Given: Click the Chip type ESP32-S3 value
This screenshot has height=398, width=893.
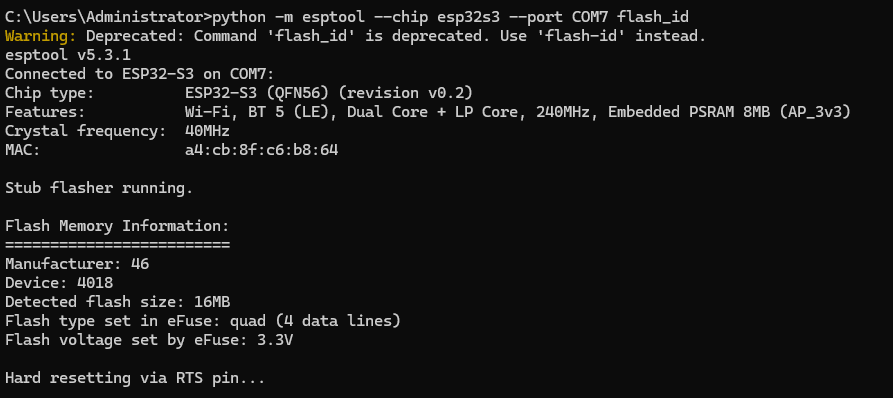Looking at the screenshot, I should 329,93.
